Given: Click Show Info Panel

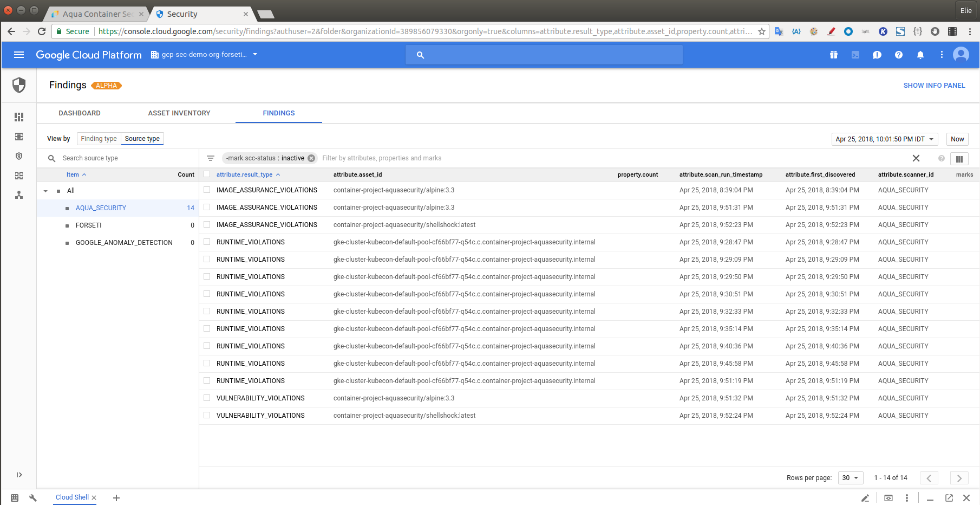Looking at the screenshot, I should click(934, 86).
